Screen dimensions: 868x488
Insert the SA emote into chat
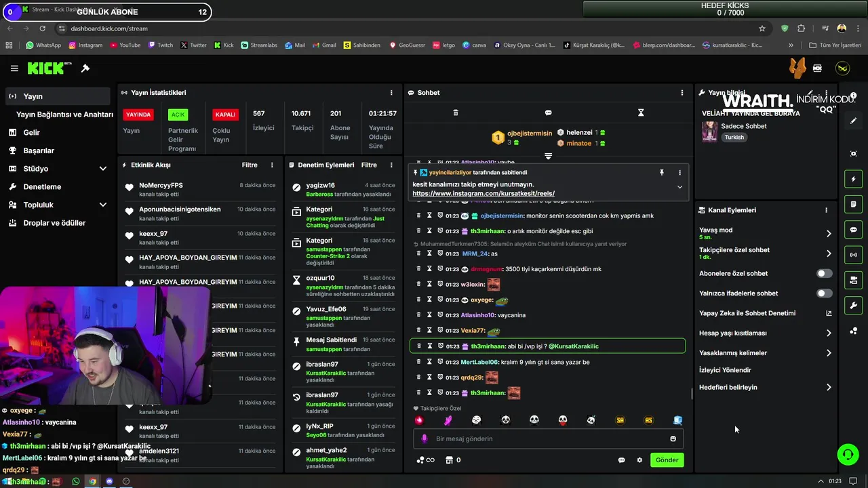pyautogui.click(x=620, y=420)
